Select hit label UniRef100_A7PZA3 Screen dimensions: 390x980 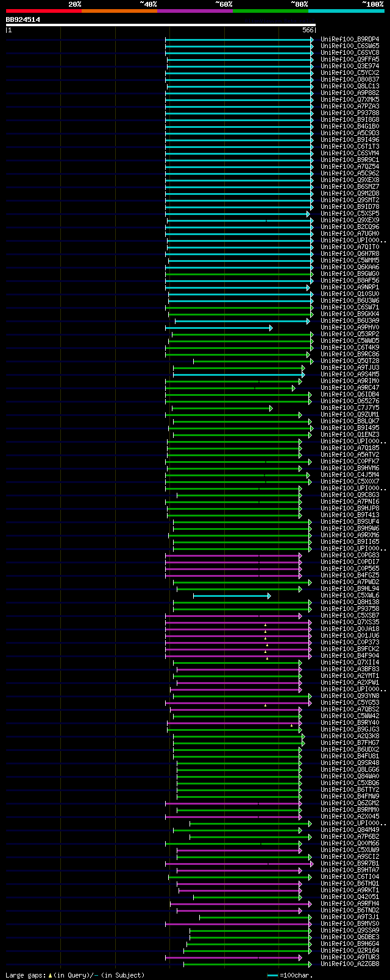pos(350,106)
